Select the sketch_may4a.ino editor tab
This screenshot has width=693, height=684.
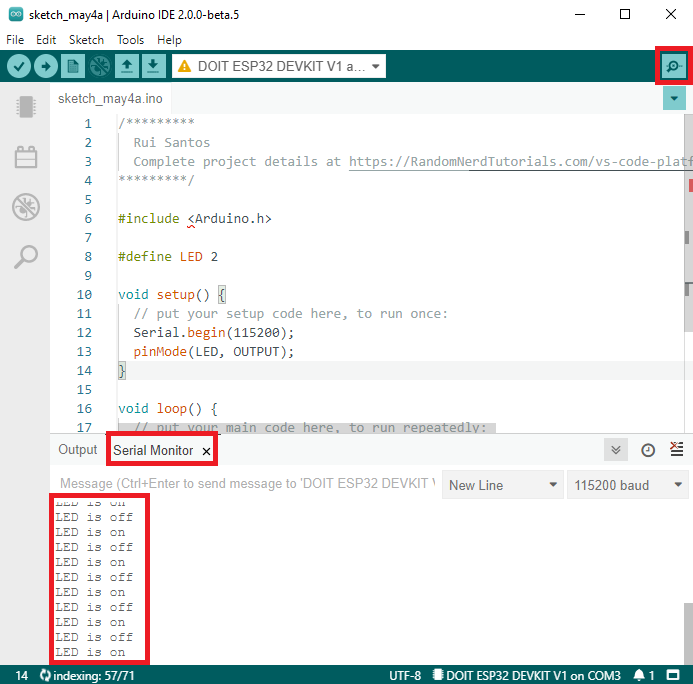[x=110, y=99]
